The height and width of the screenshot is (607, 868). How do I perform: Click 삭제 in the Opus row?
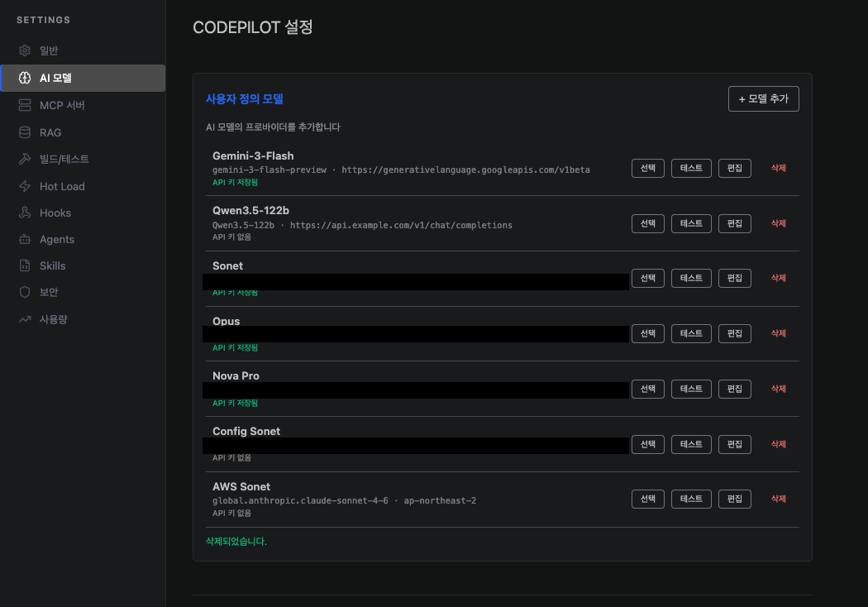(x=779, y=333)
